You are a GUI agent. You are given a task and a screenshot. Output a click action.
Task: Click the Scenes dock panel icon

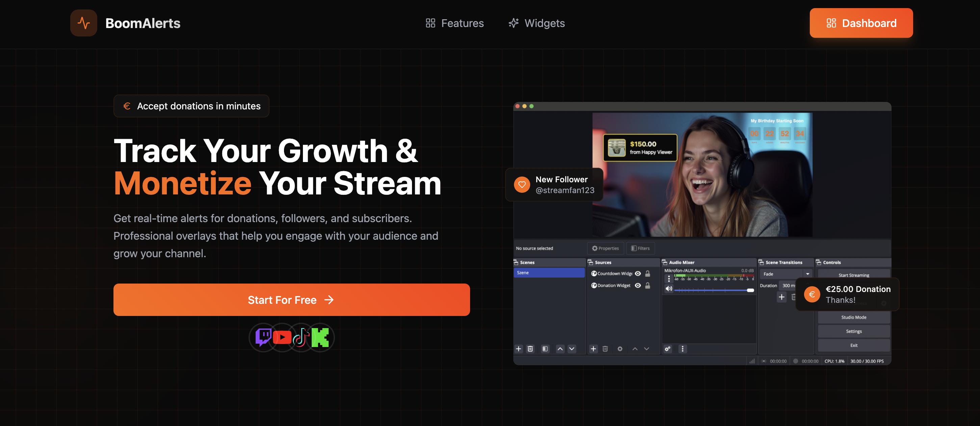coord(516,262)
